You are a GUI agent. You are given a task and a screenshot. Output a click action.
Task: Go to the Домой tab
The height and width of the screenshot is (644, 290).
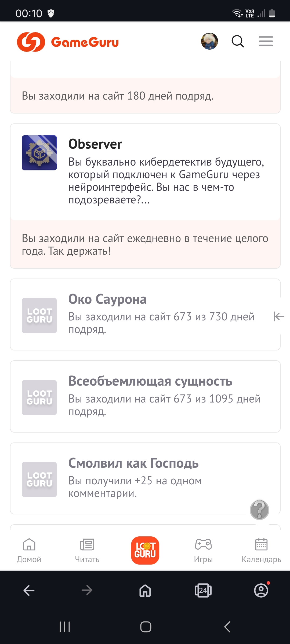[x=29, y=550]
